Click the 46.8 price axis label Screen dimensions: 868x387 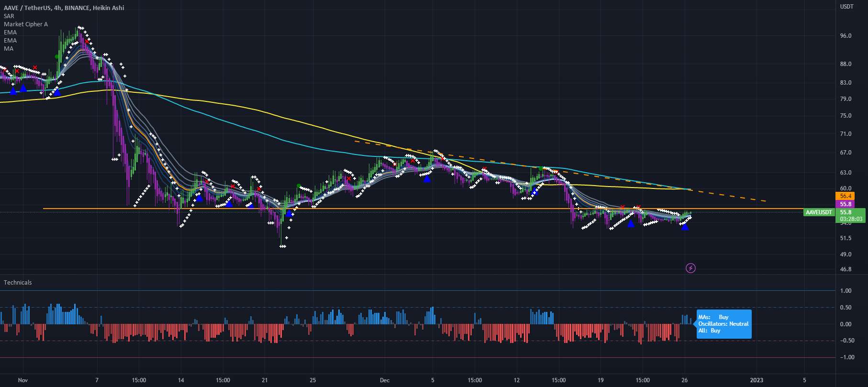846,269
